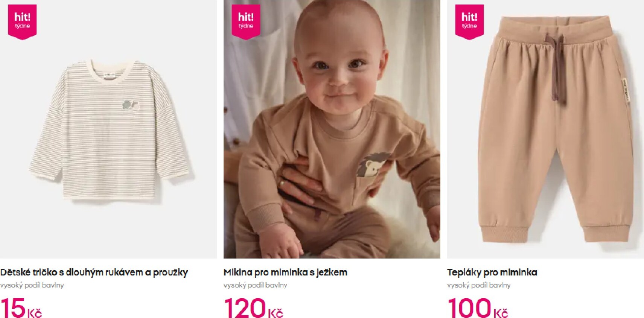This screenshot has height=318, width=644.
Task: Open the Tepláky pro miminka product link
Action: coord(492,272)
